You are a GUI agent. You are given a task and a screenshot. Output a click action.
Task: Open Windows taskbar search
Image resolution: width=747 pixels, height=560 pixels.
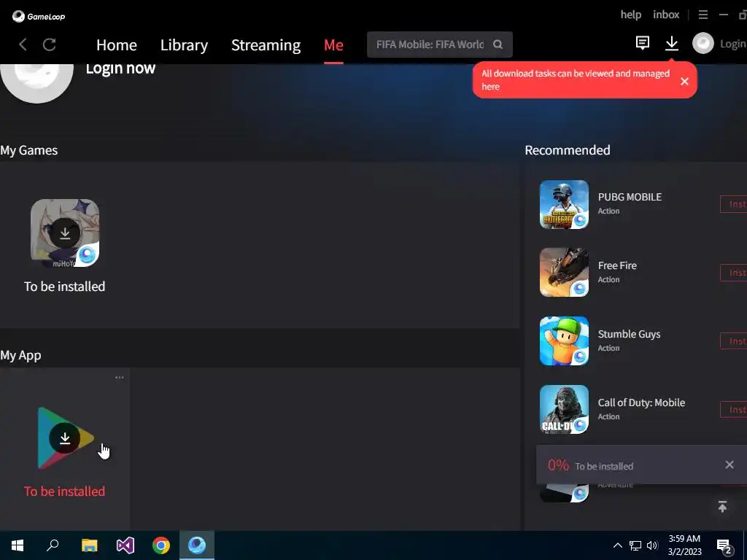[x=53, y=545]
